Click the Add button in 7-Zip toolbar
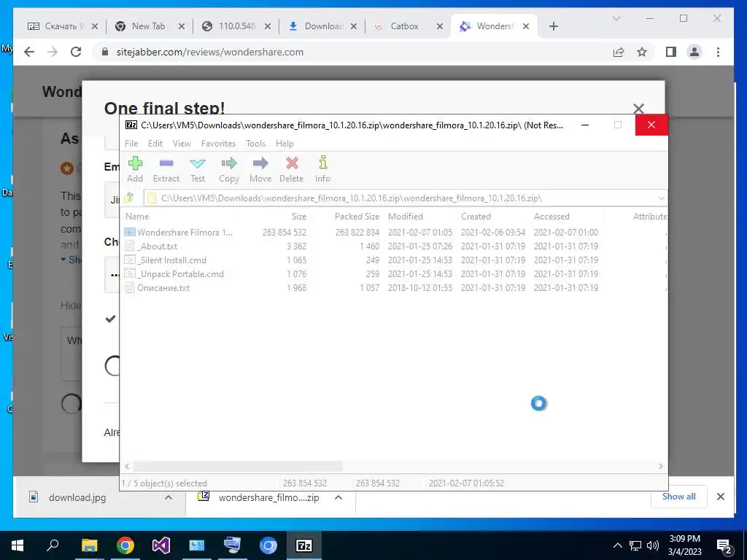 click(135, 169)
